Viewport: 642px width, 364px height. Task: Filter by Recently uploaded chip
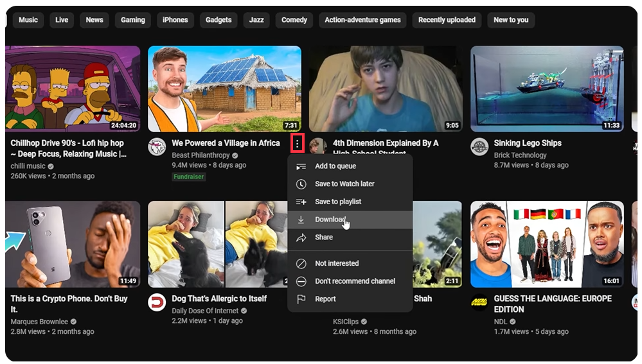point(447,20)
